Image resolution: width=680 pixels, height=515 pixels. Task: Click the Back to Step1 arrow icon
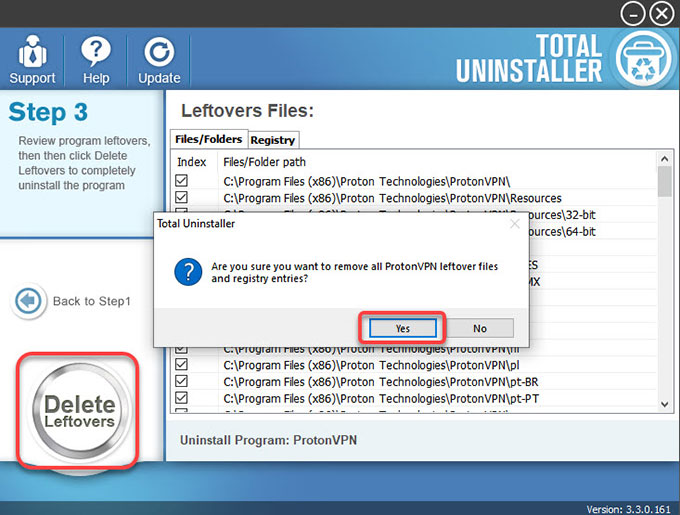tap(28, 300)
